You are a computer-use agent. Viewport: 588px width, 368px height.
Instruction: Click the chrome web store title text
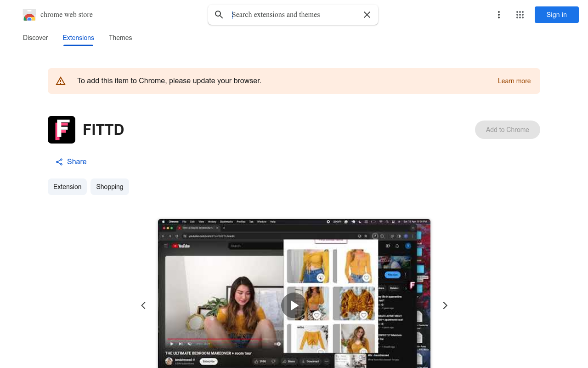67,15
